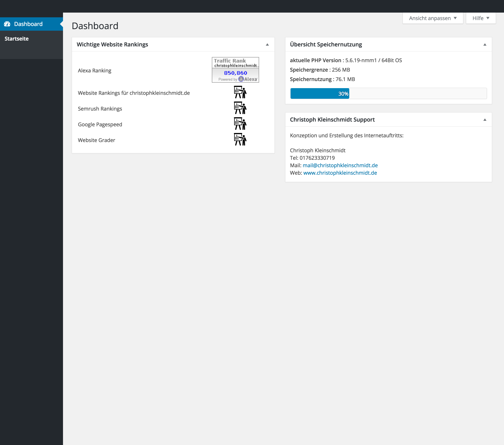Viewport: 504px width, 445px height.
Task: Open the Hilfe dropdown tab
Action: 481,18
